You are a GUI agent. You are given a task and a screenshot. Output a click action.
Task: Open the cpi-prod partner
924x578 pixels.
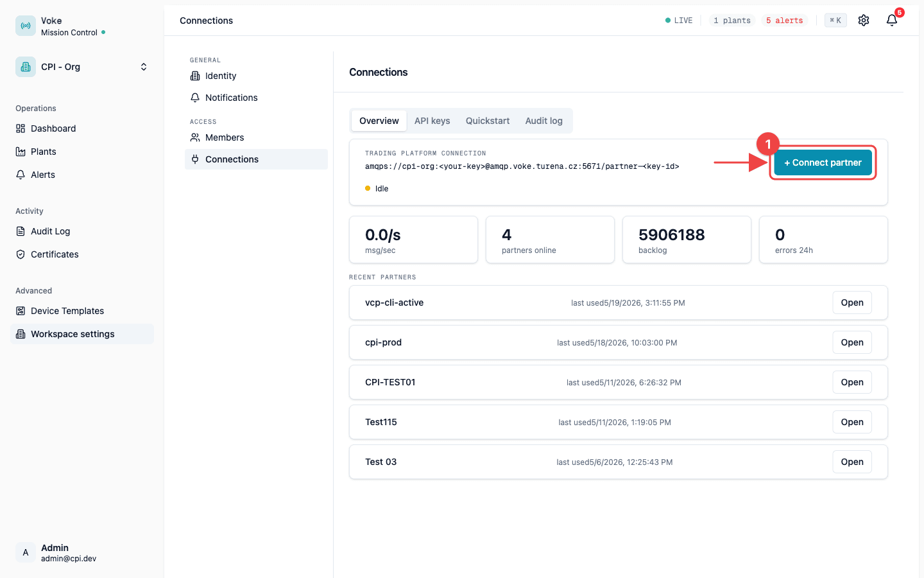(x=852, y=342)
